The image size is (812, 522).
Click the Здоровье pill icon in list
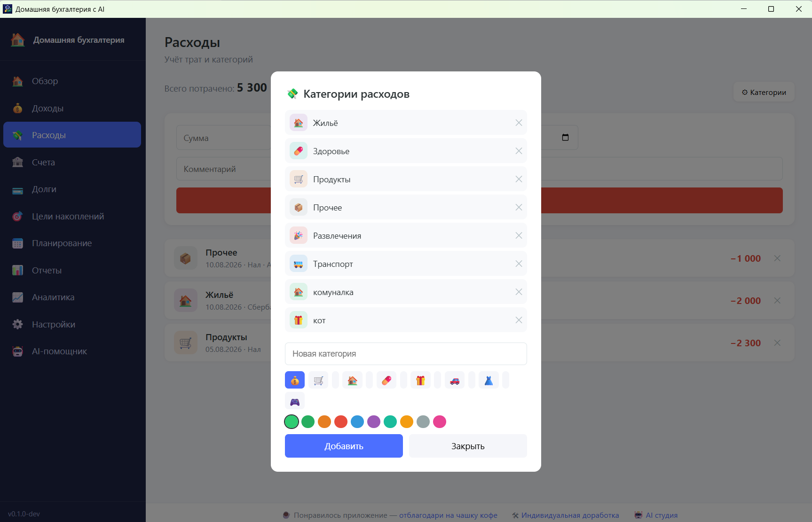tap(299, 151)
